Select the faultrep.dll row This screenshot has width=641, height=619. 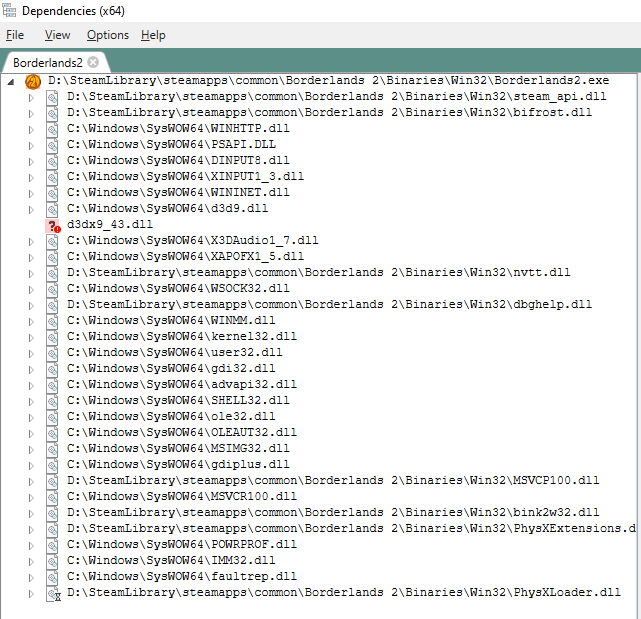182,576
